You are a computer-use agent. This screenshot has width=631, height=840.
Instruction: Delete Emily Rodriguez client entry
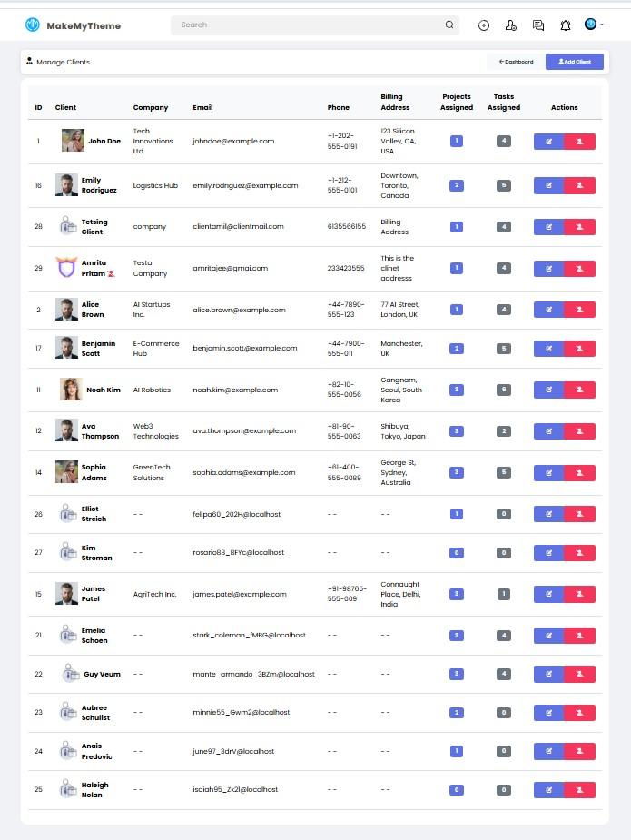579,185
